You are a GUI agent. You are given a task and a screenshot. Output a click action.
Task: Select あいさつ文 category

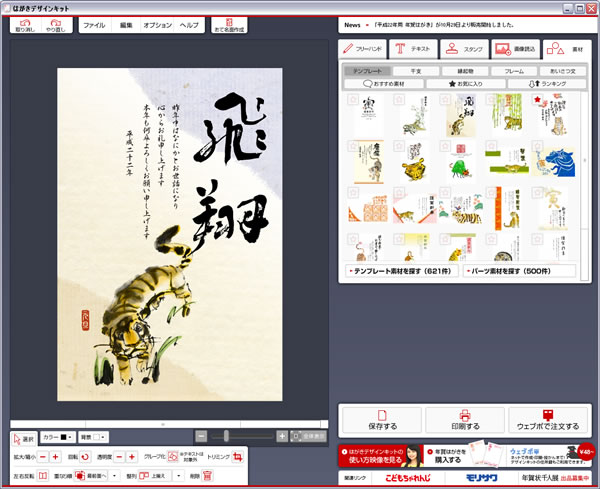[563, 71]
